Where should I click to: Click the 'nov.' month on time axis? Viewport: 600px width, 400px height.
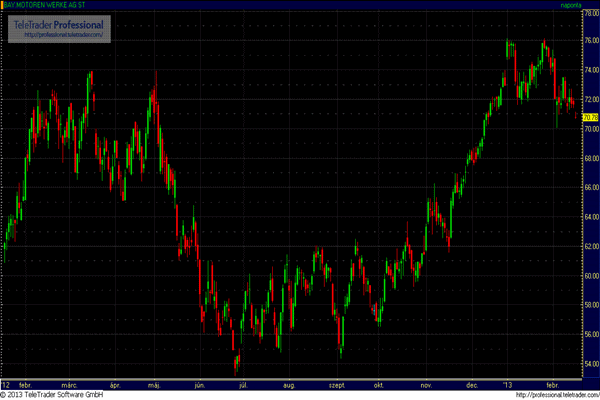point(427,384)
